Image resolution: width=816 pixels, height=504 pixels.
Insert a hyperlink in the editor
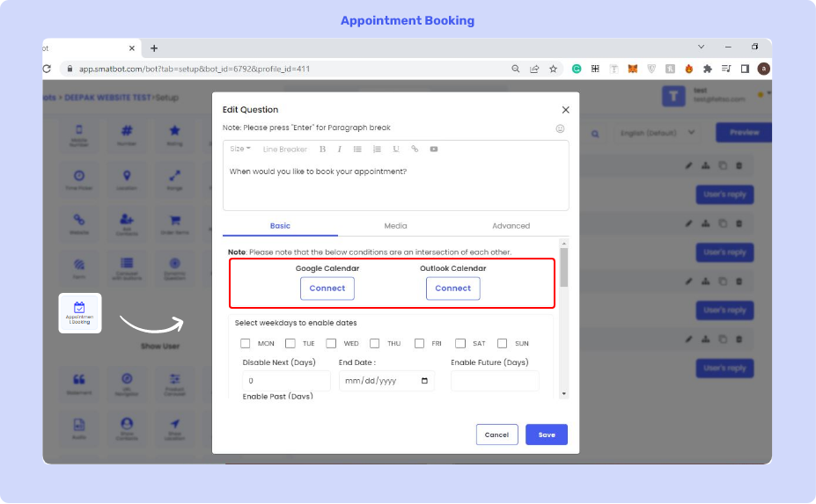point(415,149)
